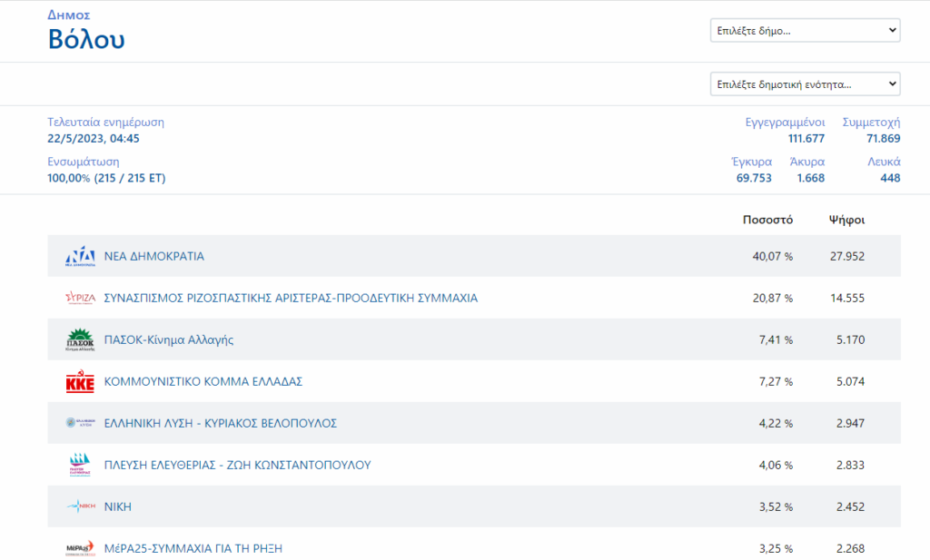
Task: Click the ΠΛΕΥΣΗ ΕΛΕΥΘΕΡΙΑΣ - ΖΩΗ ΚΩΝΣΤΑΝΤΟΠΟΥΛΟΥ link
Action: (238, 465)
